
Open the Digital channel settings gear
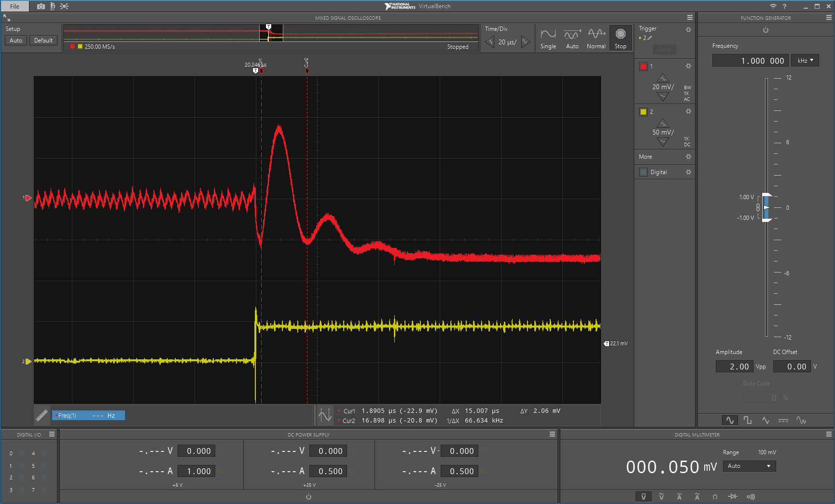click(688, 172)
